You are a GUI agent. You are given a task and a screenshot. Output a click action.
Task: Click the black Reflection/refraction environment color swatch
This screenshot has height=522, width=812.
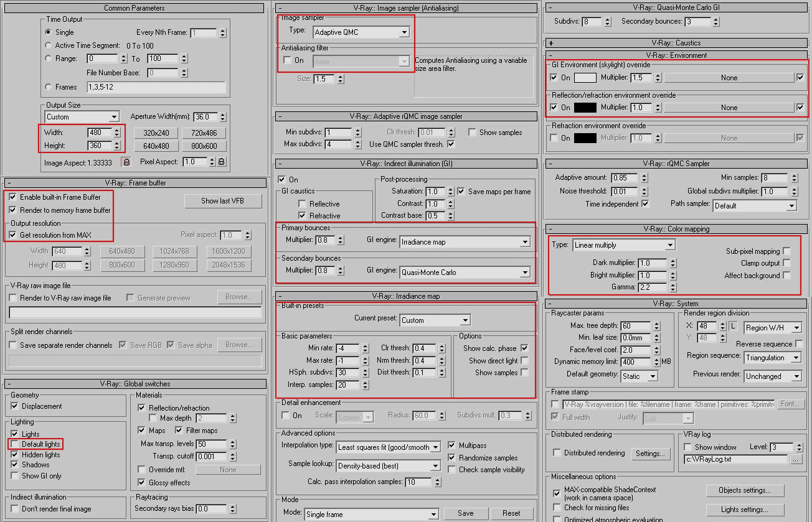coord(585,108)
